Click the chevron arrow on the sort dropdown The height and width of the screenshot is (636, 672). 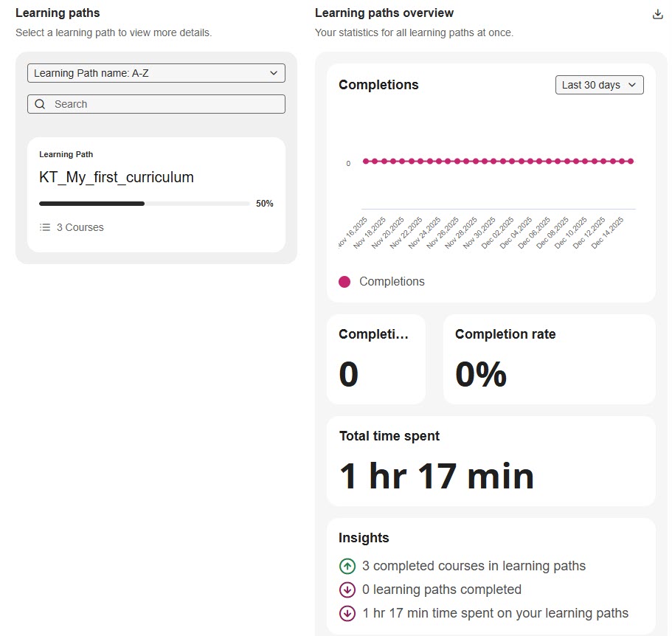(274, 73)
